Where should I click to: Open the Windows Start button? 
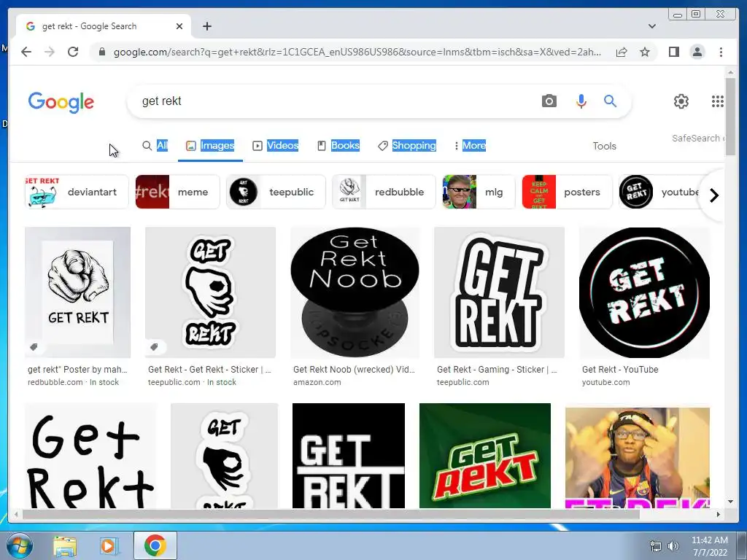(19, 545)
